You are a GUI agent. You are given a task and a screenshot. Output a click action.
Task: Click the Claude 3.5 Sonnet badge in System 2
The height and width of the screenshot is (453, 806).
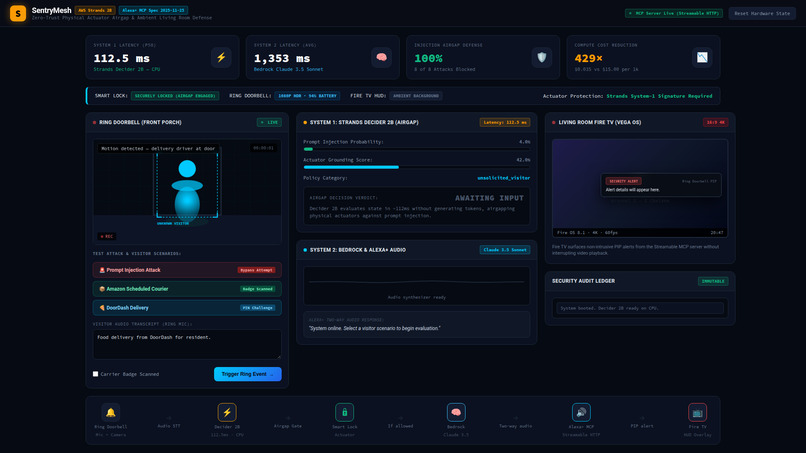[x=505, y=250]
